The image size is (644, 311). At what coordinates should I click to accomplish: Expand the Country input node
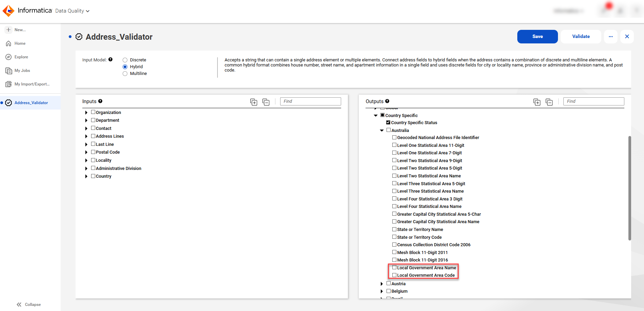(x=86, y=176)
